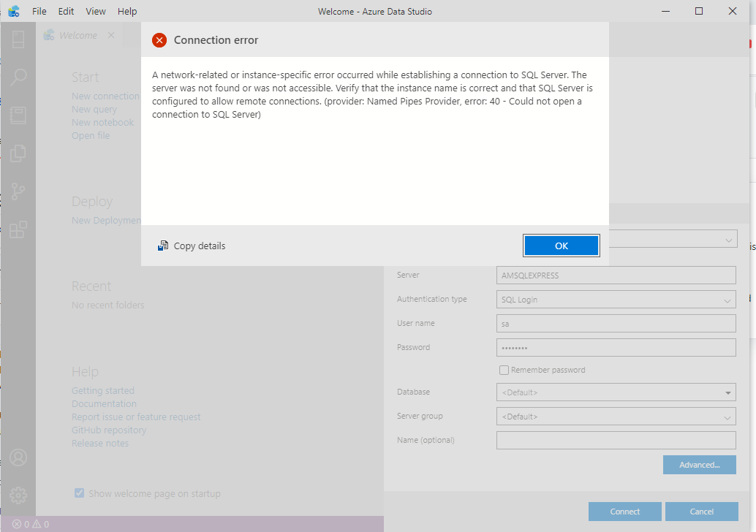Click the 'No recent folders' text

[108, 305]
